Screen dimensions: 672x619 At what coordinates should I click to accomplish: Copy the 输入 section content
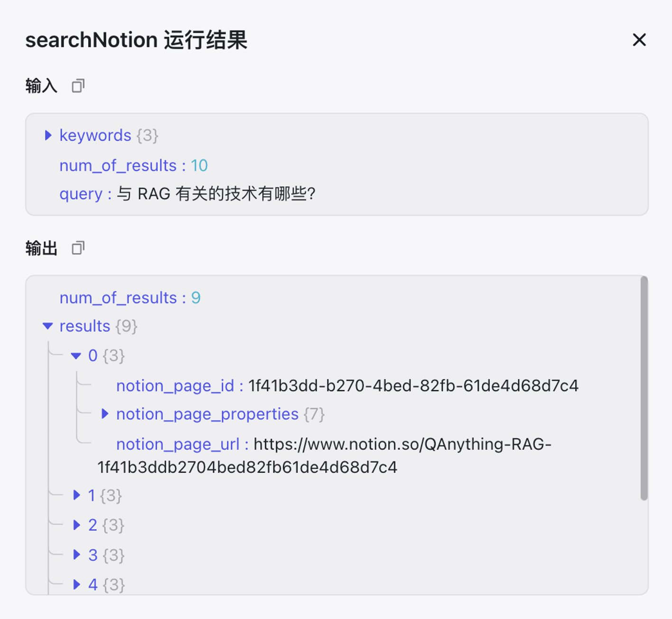coord(78,86)
